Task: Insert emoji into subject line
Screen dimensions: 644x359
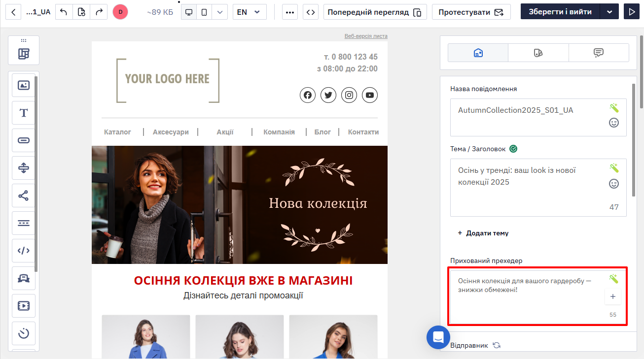Action: click(614, 184)
